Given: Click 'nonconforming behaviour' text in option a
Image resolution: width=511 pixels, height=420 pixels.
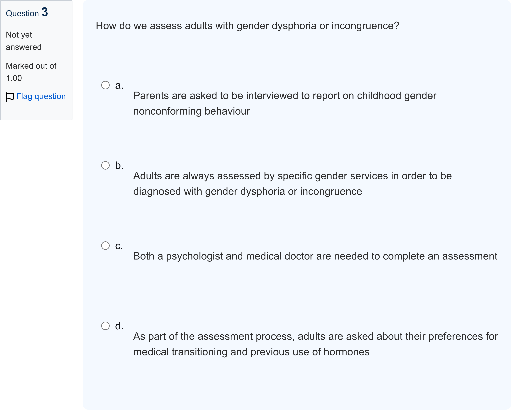Looking at the screenshot, I should click(191, 111).
